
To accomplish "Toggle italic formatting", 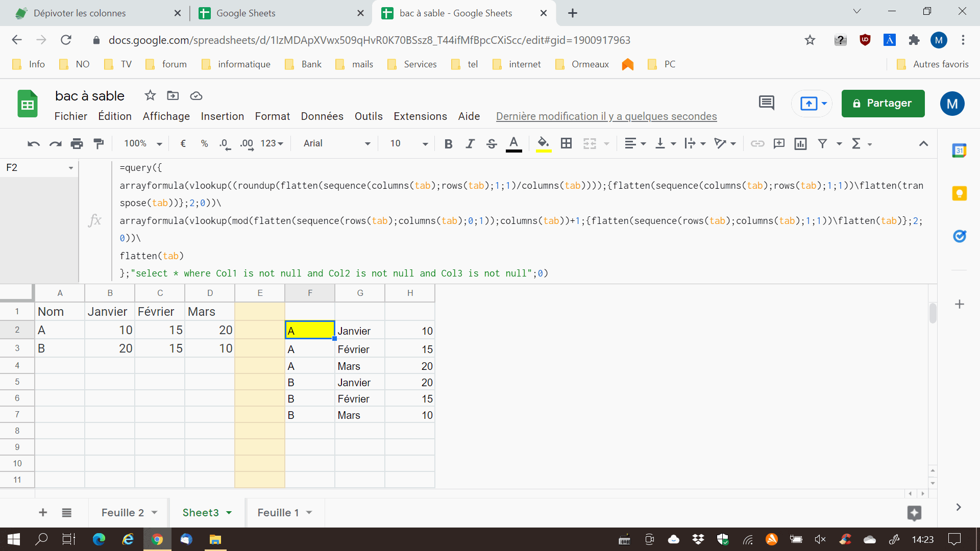I will coord(470,144).
